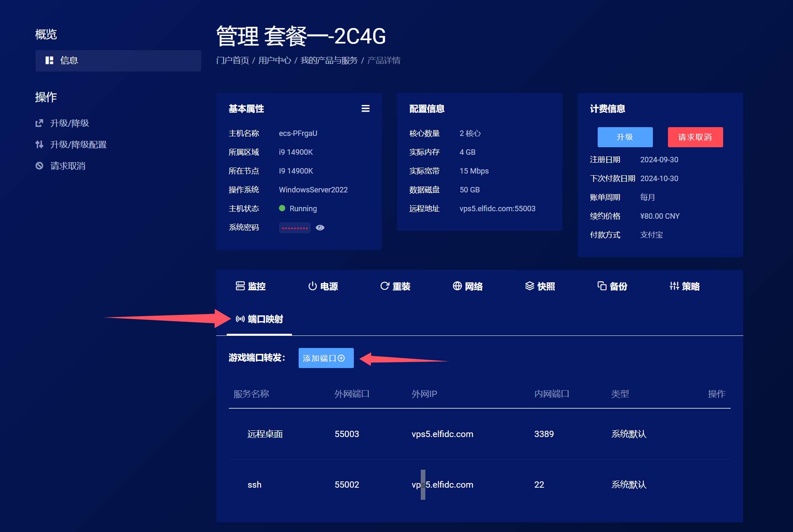This screenshot has height=532, width=793.
Task: Click the 端口映射 broadcast icon
Action: point(240,319)
